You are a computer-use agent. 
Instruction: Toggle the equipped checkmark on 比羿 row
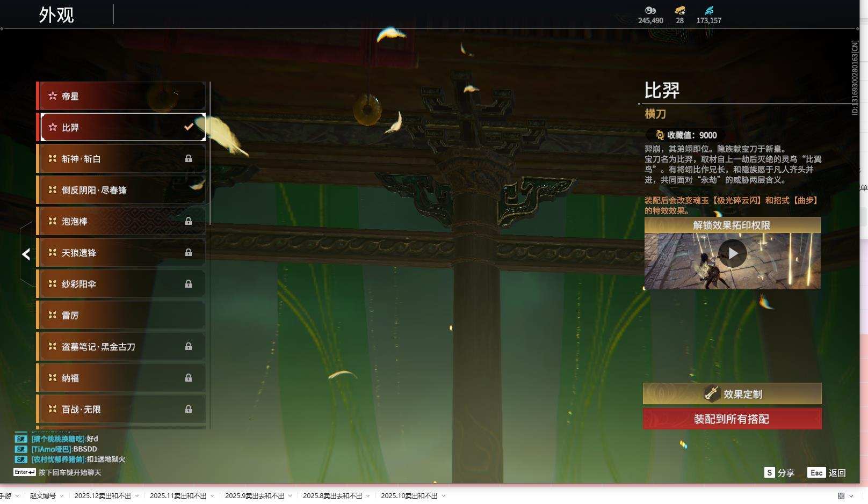click(x=189, y=127)
